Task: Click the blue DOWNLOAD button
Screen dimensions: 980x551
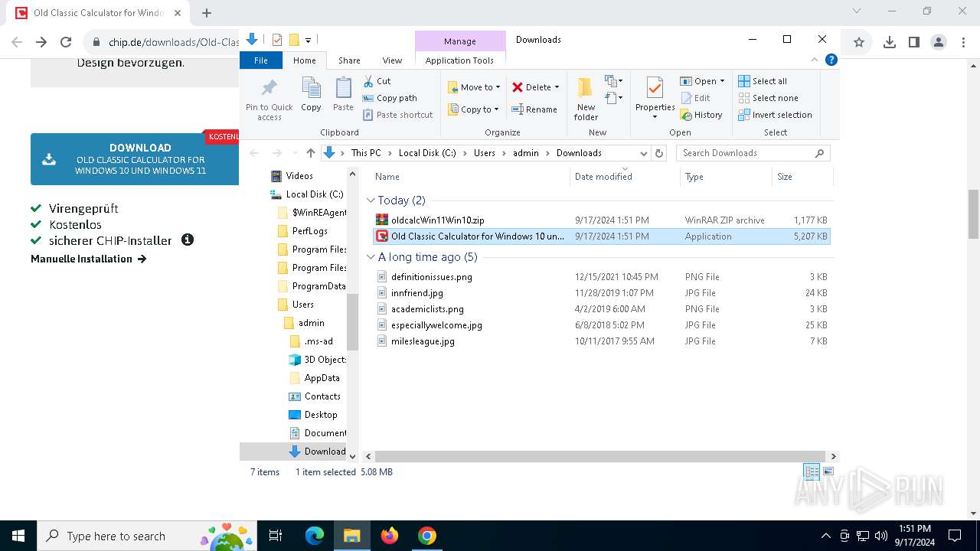Action: pyautogui.click(x=135, y=159)
